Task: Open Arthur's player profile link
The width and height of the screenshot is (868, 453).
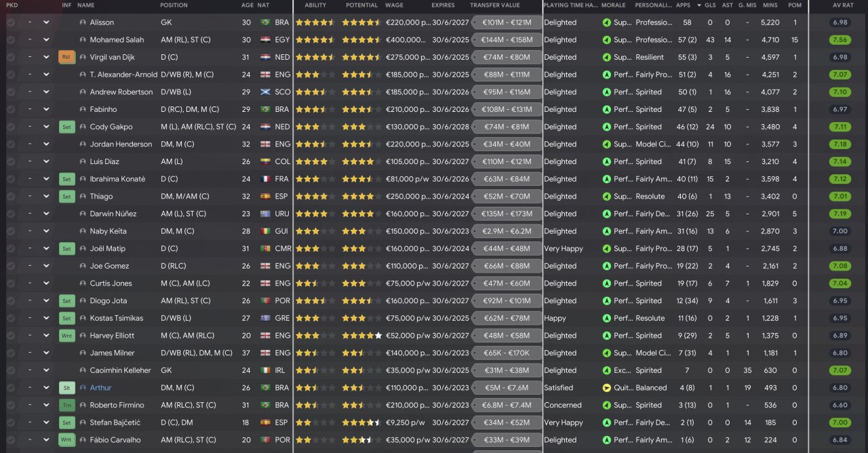Action: pos(100,388)
